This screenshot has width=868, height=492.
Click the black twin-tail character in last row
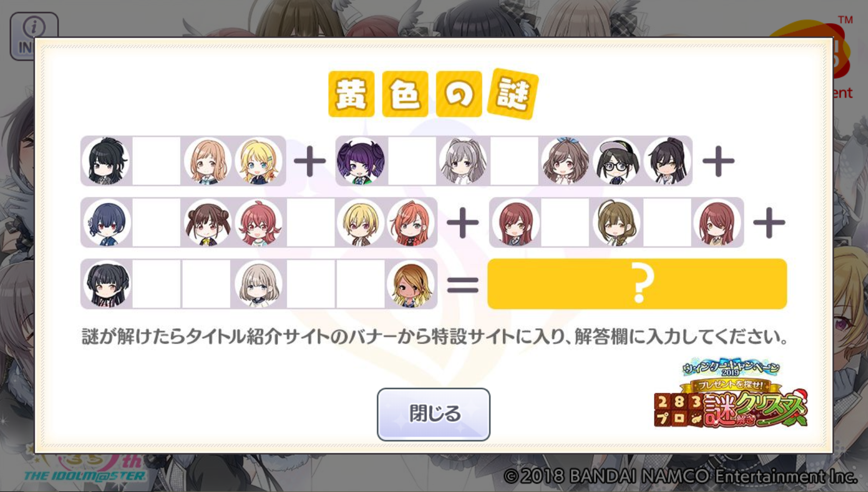tap(107, 284)
